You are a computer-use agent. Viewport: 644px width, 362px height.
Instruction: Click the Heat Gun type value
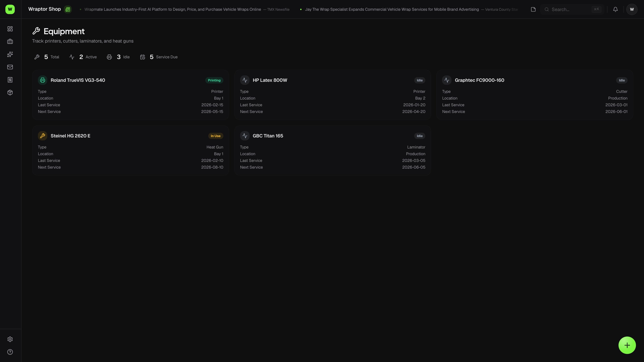215,147
